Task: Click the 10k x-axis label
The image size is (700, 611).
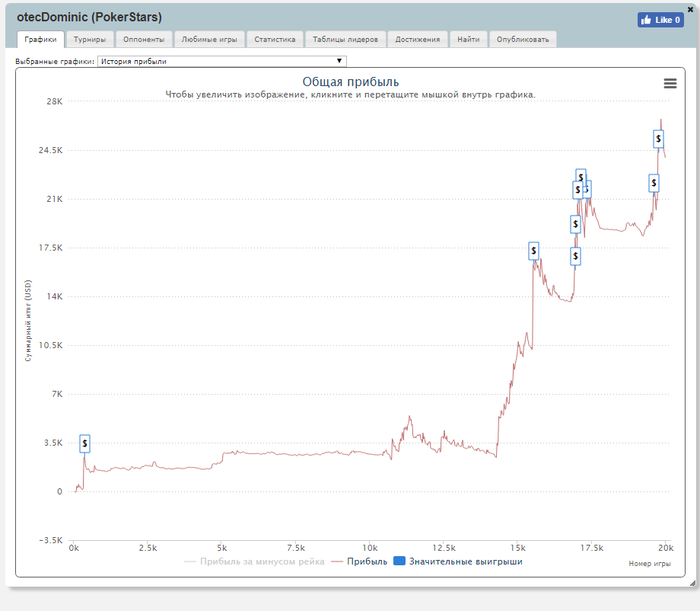Action: pyautogui.click(x=370, y=548)
